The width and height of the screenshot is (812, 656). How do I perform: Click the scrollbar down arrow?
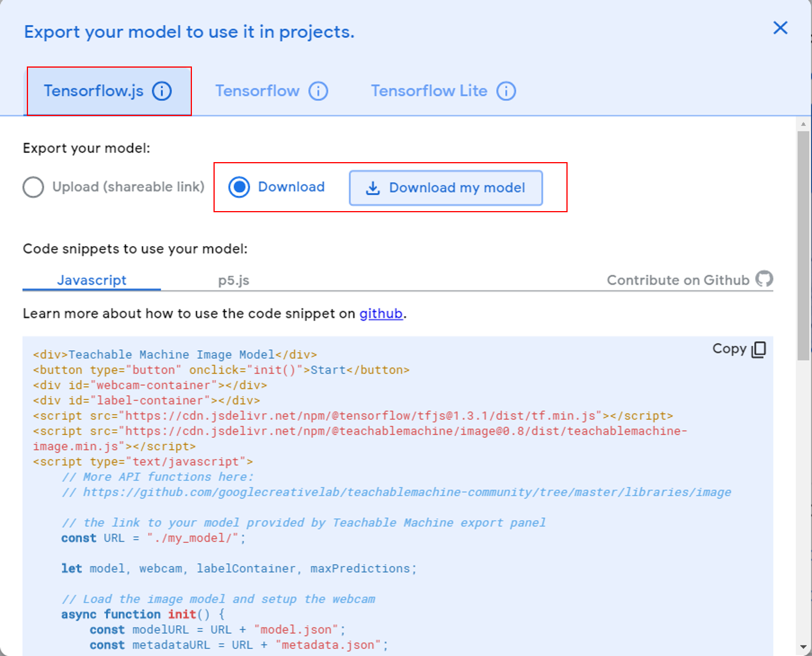click(x=803, y=647)
